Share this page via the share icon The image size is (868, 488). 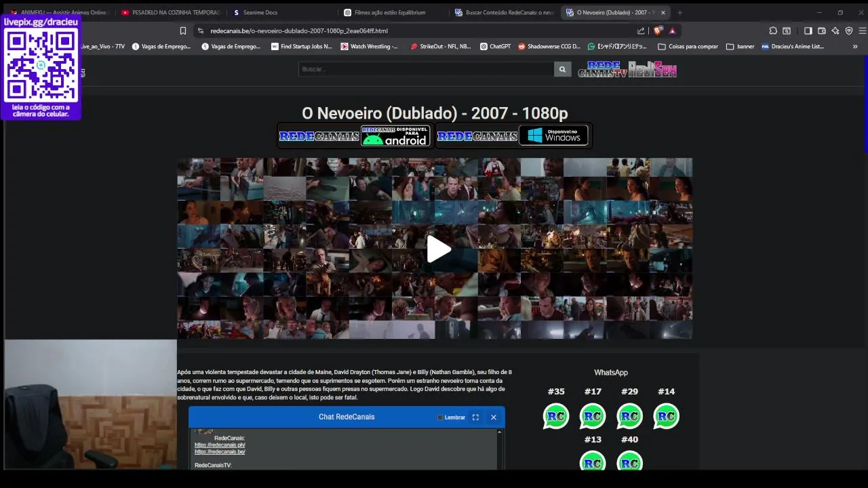pyautogui.click(x=641, y=30)
